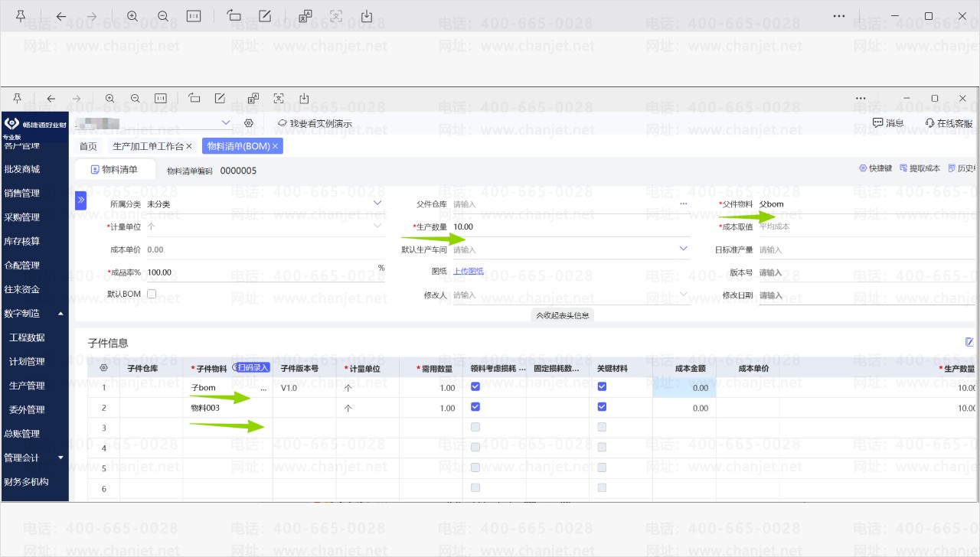Rotate image via outer viewer toolbar
The height and width of the screenshot is (557, 980).
coord(234,16)
